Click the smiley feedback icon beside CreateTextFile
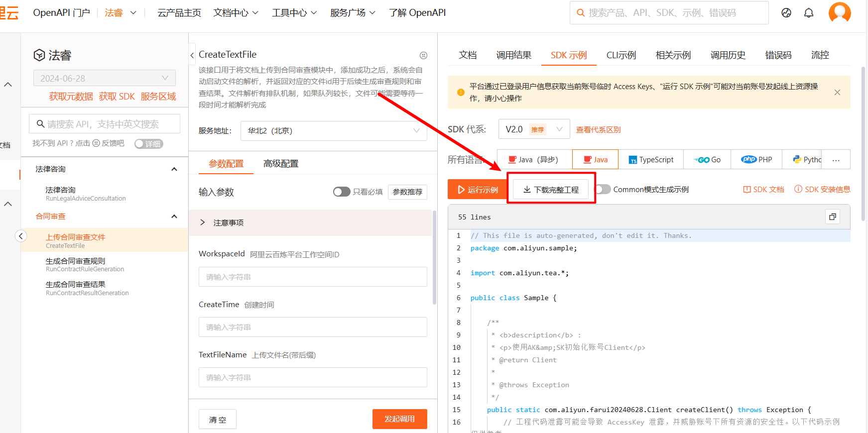 click(423, 55)
